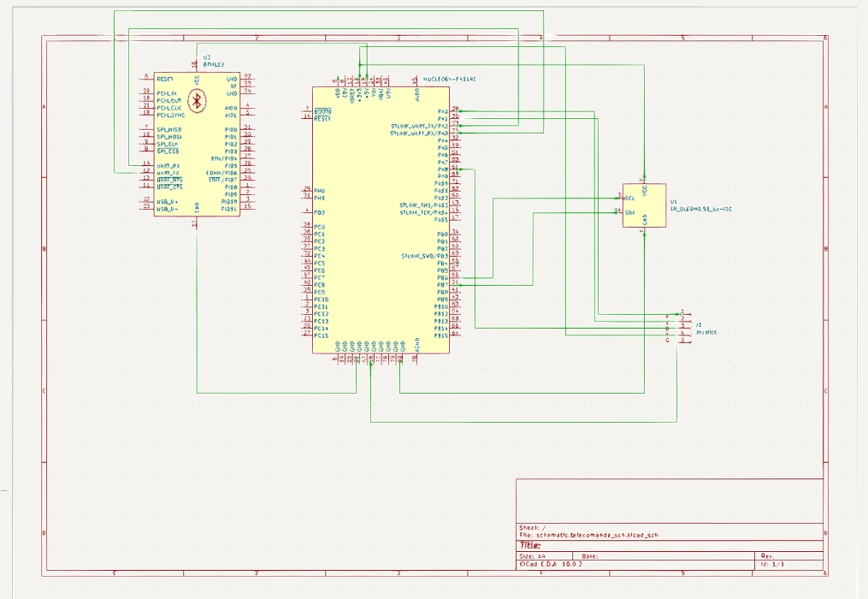This screenshot has height=599, width=868.
Task: Select the PB6 pin label on Nucleo
Action: click(442, 277)
